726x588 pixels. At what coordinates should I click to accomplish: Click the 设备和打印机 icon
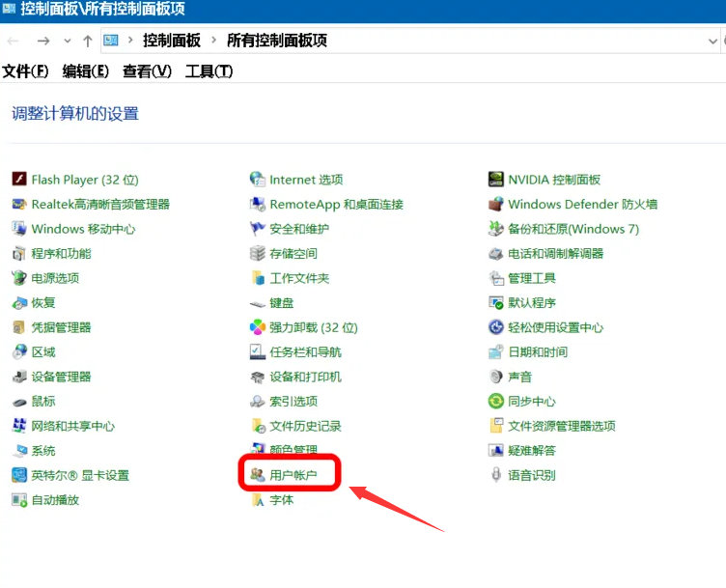(258, 377)
